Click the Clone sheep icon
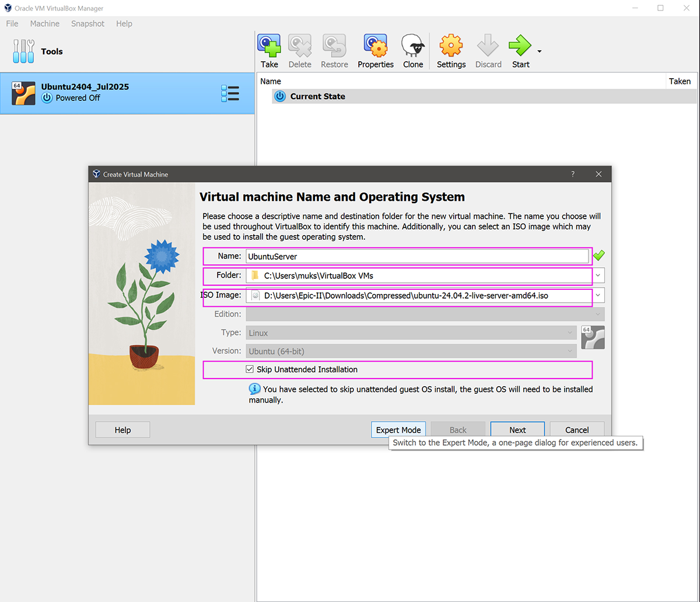Image resolution: width=700 pixels, height=602 pixels. (x=413, y=45)
